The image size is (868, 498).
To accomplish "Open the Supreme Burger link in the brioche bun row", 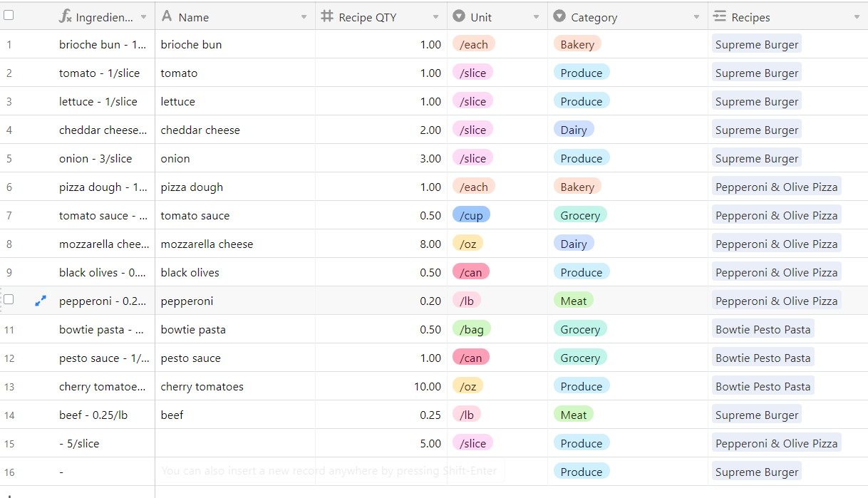I will [x=757, y=44].
